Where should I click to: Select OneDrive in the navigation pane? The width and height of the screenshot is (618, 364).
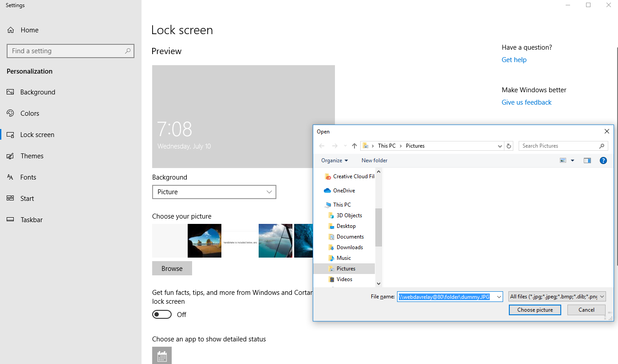pyautogui.click(x=339, y=191)
